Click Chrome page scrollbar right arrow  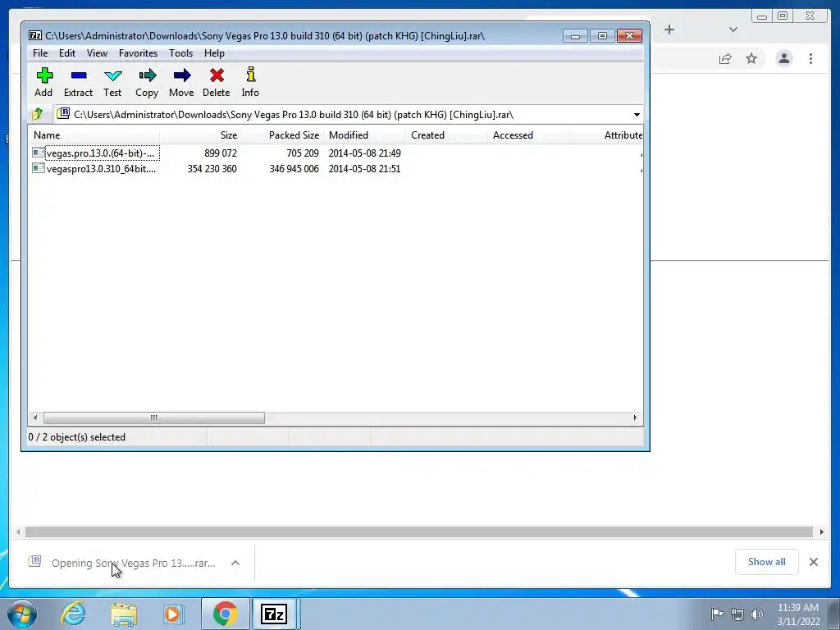pyautogui.click(x=822, y=532)
